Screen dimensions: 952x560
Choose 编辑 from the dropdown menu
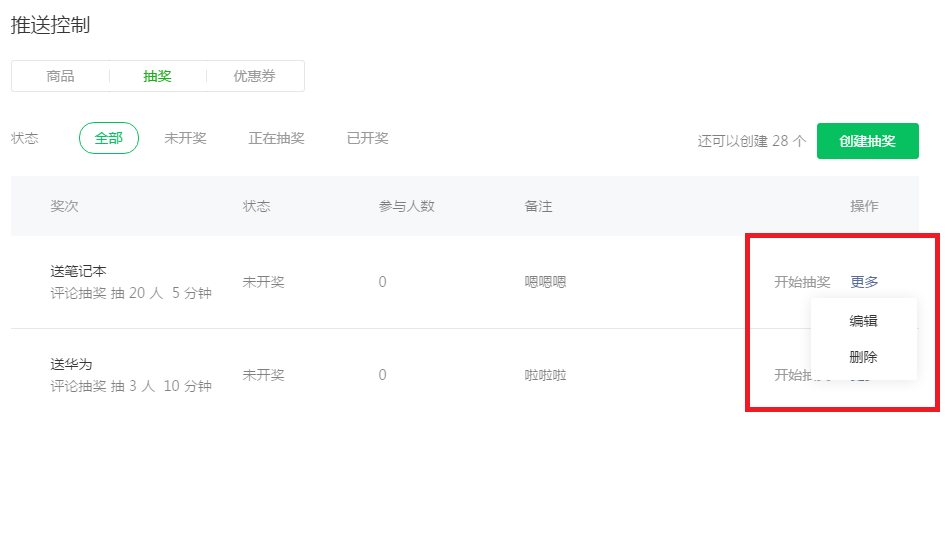863,321
